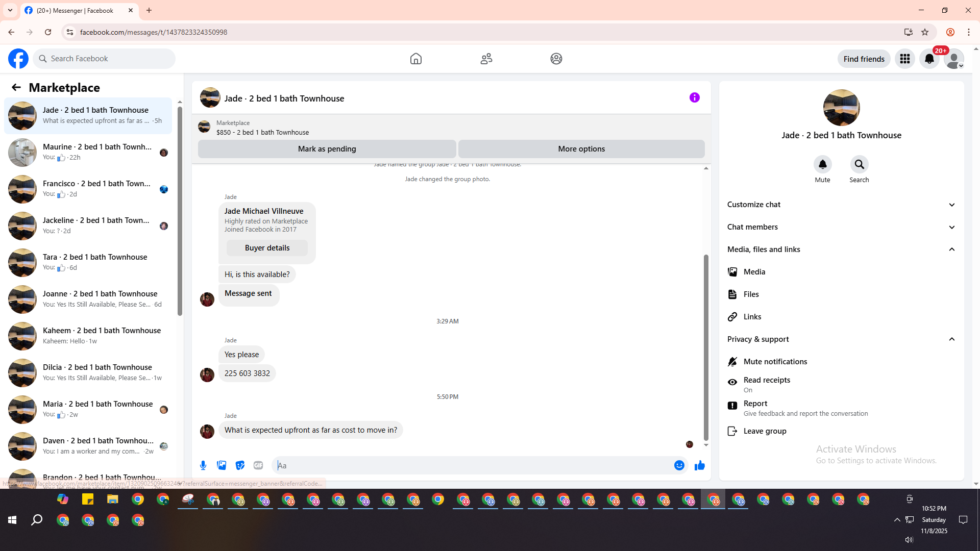Send a thumbs-up like
980x551 pixels.
[699, 465]
